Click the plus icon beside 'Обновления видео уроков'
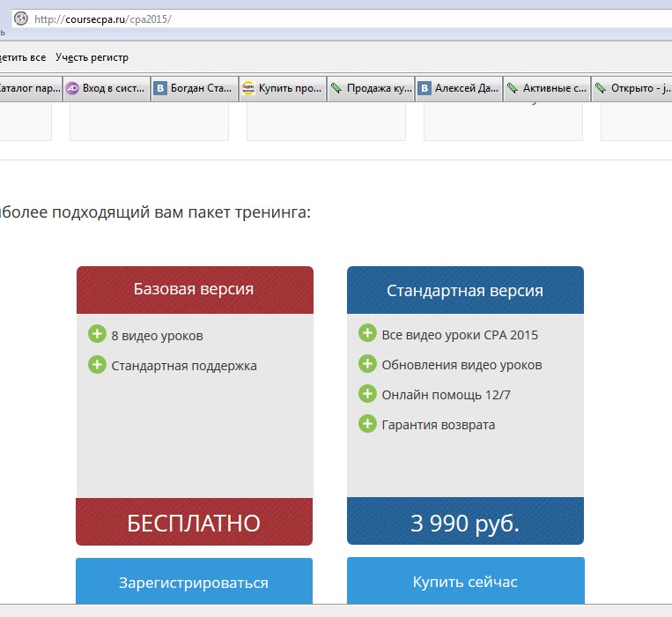672x617 pixels. click(x=367, y=364)
